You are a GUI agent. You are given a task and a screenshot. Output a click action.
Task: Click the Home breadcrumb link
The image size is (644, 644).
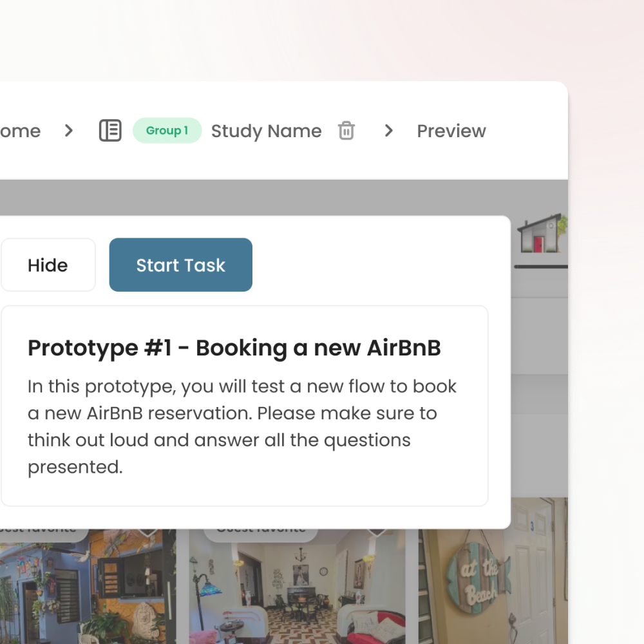(20, 131)
